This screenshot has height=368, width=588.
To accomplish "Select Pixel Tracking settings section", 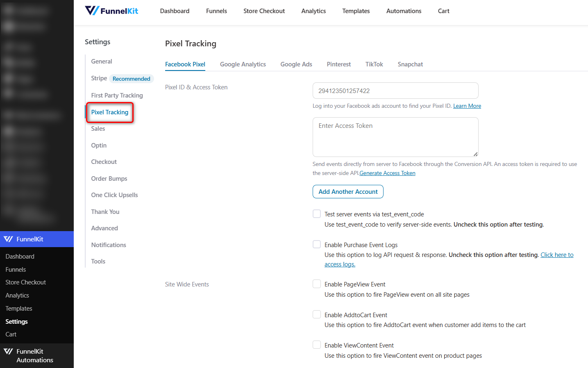I will [110, 112].
